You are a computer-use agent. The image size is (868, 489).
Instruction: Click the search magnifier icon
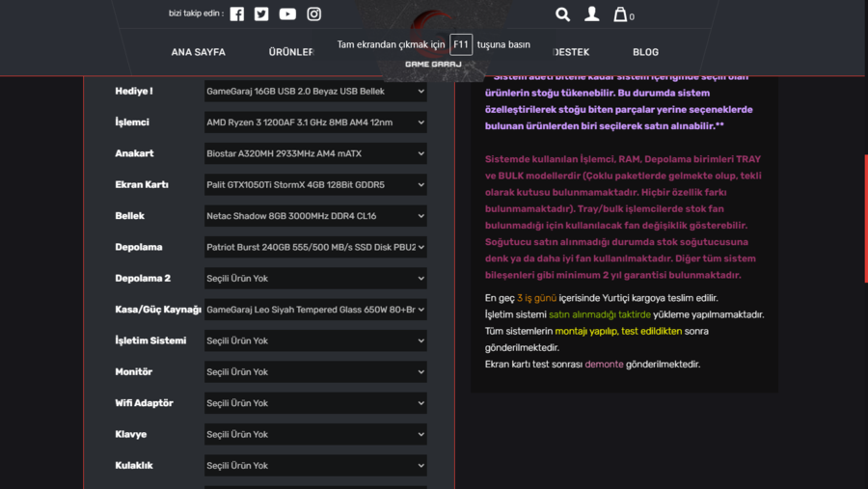tap(562, 14)
